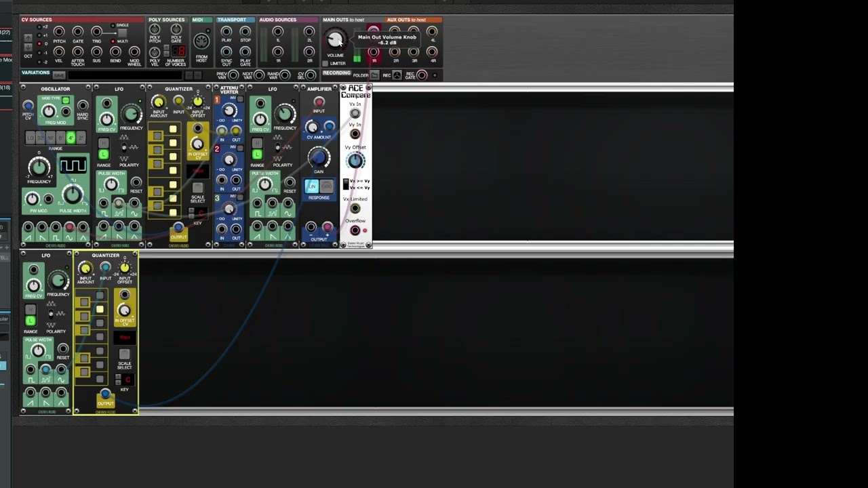Click the Vy Offset knob on ACE Compare
The image size is (868, 488).
[355, 161]
